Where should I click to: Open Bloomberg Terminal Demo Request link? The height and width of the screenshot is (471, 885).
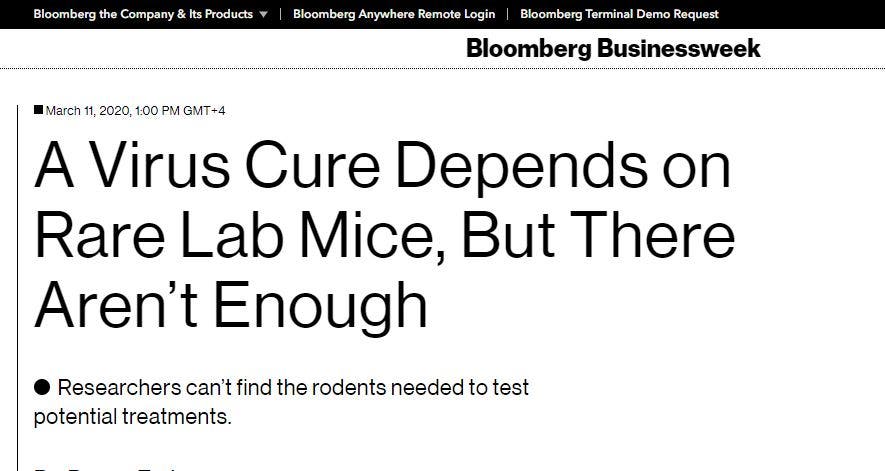pyautogui.click(x=619, y=14)
